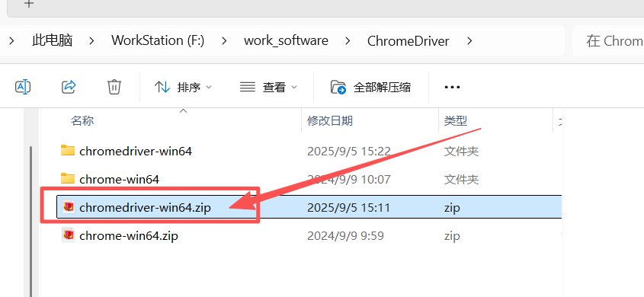644x297 pixels.
Task: Select 此电脑 in the address breadcrumb
Action: point(52,40)
